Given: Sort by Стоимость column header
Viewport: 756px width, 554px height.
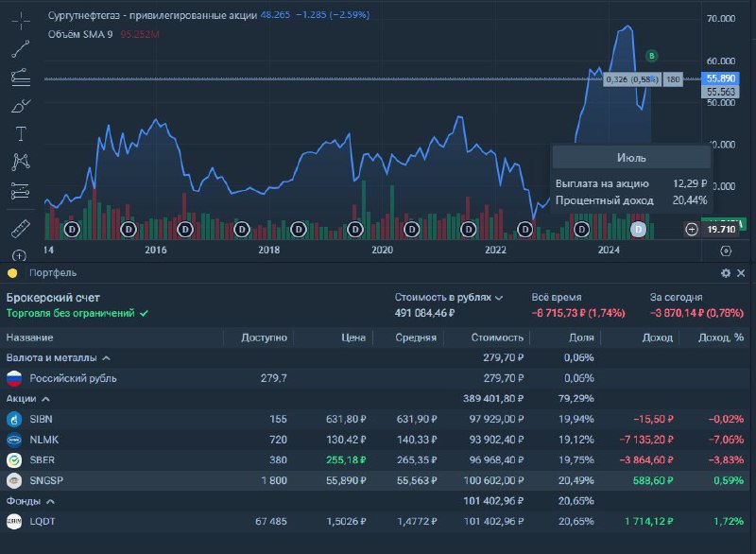Looking at the screenshot, I should click(497, 338).
